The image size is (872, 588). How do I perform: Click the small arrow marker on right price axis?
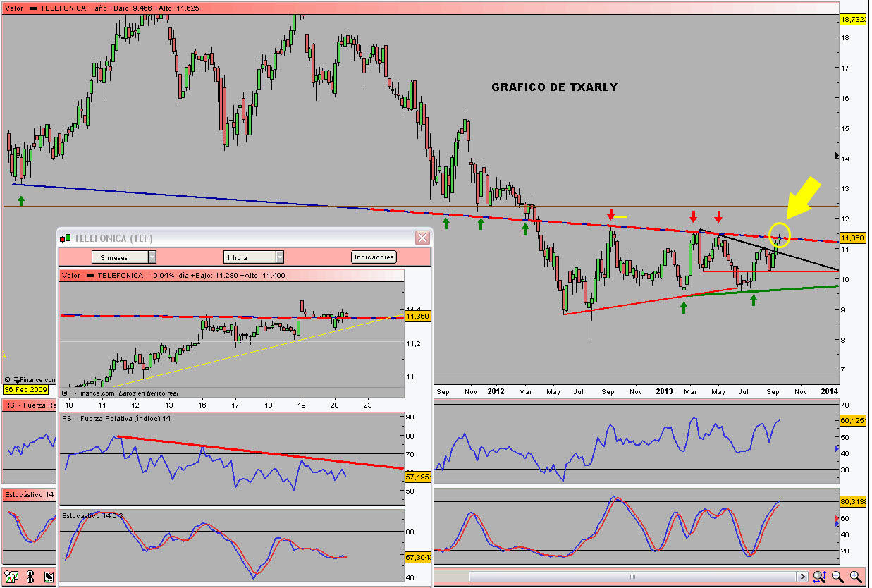pyautogui.click(x=837, y=156)
